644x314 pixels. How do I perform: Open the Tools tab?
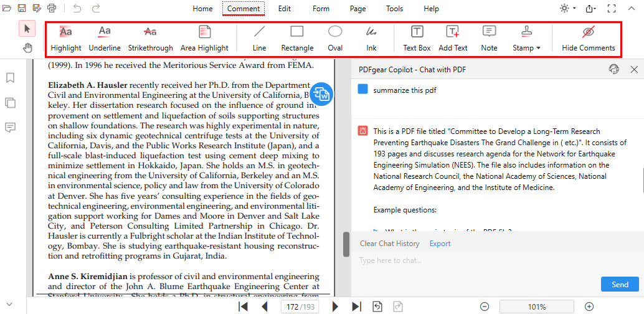(394, 9)
